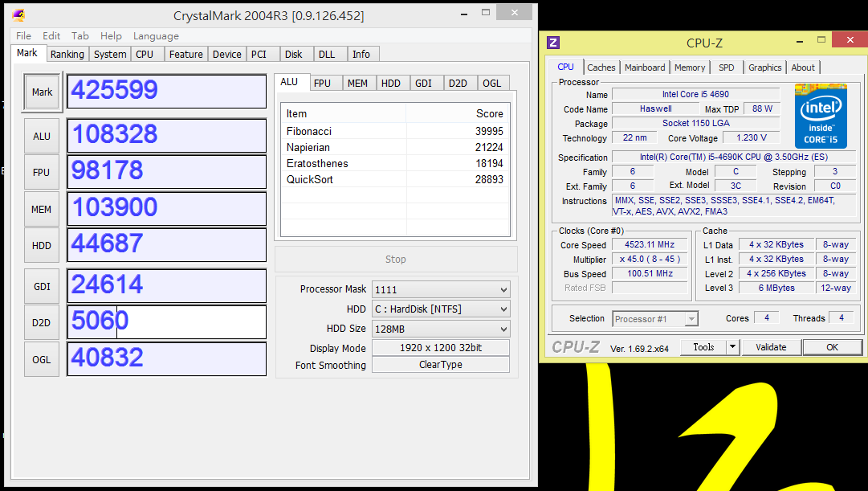Click the Display Mode field 1920 x 1200 32bit

pos(441,348)
